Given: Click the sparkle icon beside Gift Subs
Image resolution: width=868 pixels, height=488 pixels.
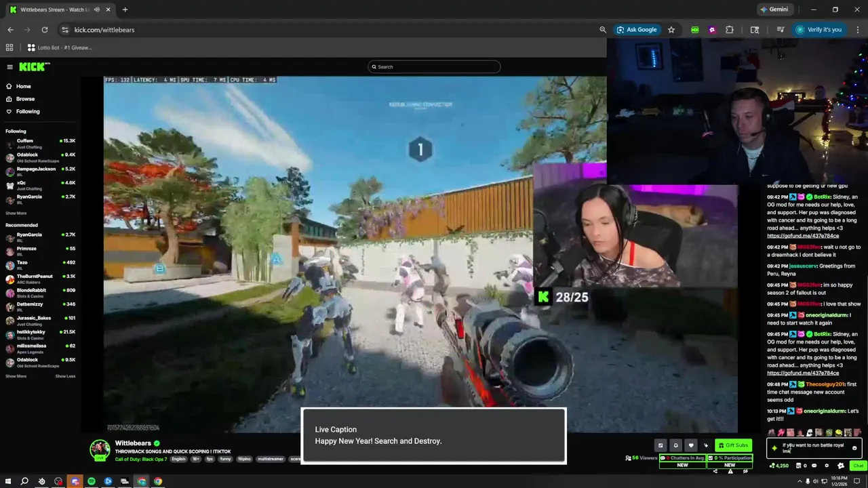Looking at the screenshot, I should pos(706,445).
